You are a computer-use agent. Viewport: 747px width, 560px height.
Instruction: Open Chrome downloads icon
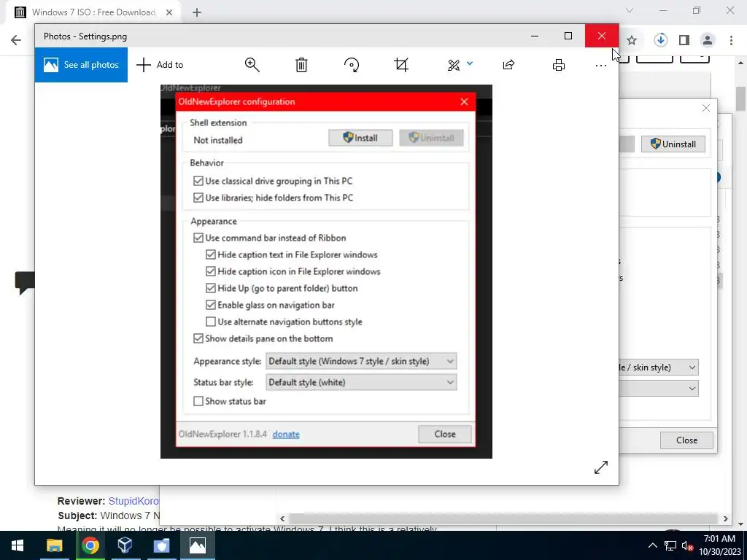coord(661,40)
